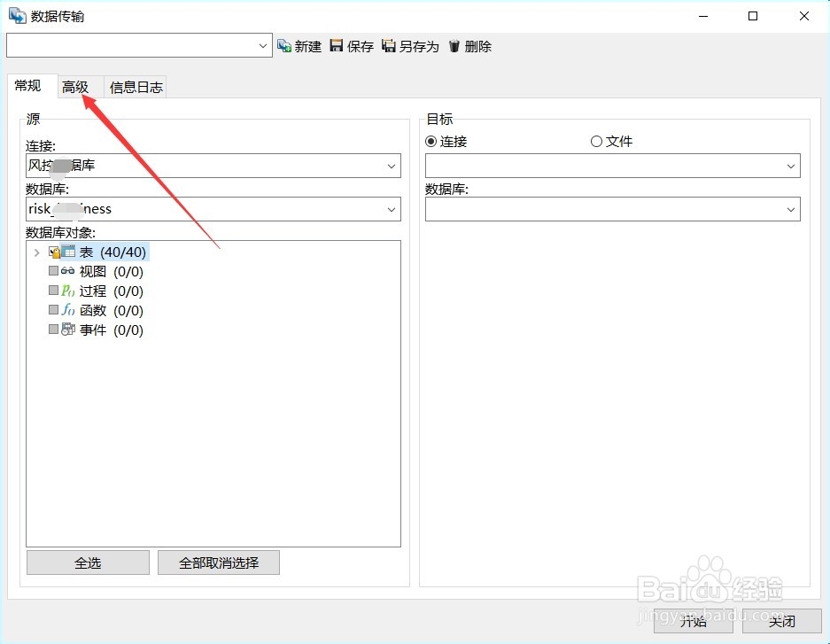The height and width of the screenshot is (644, 830).
Task: Click the 开始 (Start) button
Action: (x=694, y=623)
